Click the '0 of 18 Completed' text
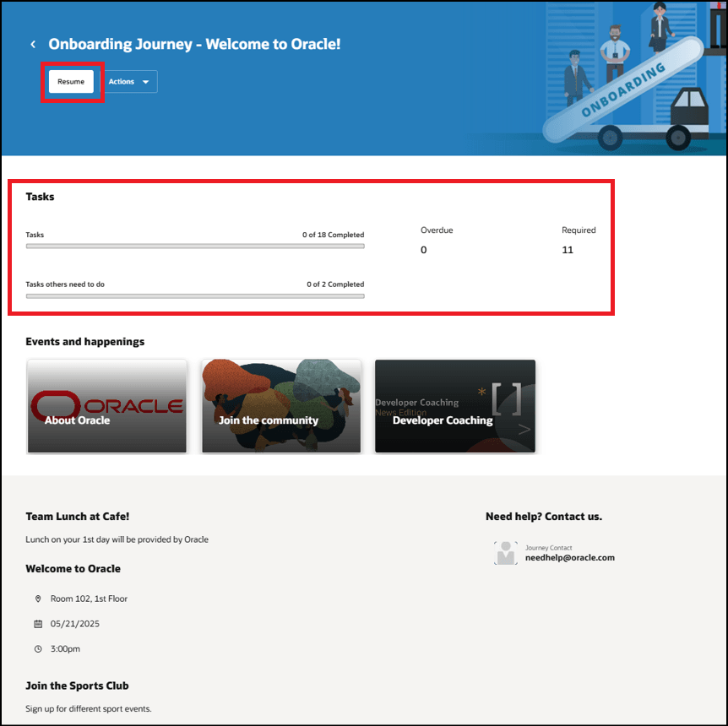Viewport: 728px width, 726px height. coord(333,235)
